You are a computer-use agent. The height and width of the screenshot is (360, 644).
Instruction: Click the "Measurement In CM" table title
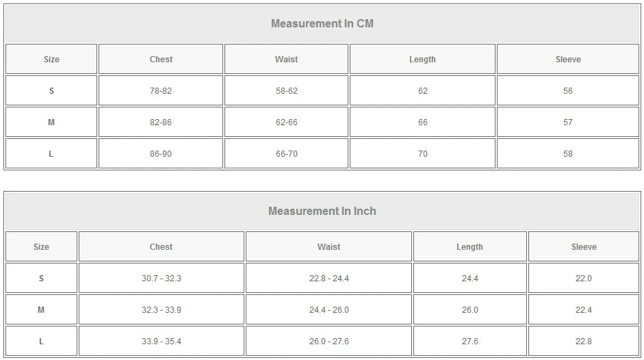(x=322, y=24)
